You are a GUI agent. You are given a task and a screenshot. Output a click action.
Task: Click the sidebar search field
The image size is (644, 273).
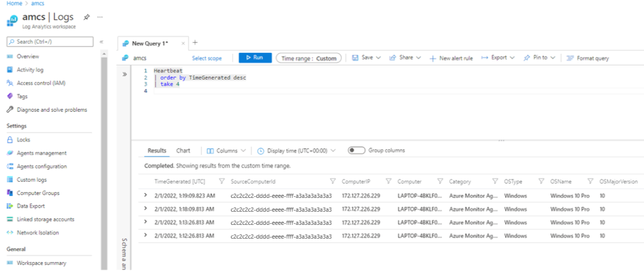49,42
